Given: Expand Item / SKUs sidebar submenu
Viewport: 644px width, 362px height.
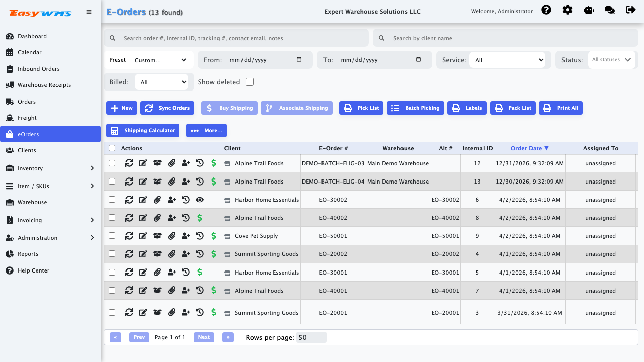Looking at the screenshot, I should pos(50,186).
